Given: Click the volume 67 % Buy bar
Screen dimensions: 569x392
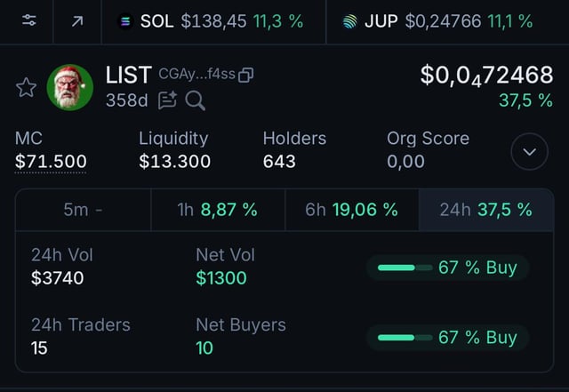Looking at the screenshot, I should [x=447, y=268].
